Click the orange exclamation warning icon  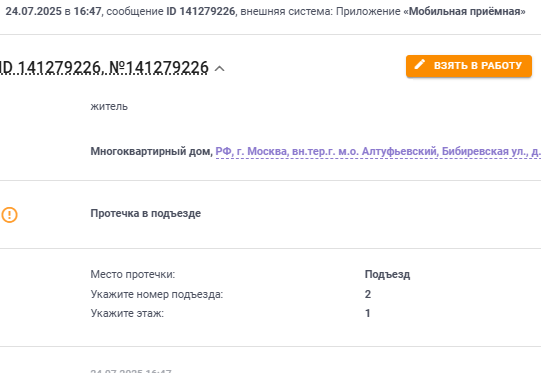tap(9, 215)
